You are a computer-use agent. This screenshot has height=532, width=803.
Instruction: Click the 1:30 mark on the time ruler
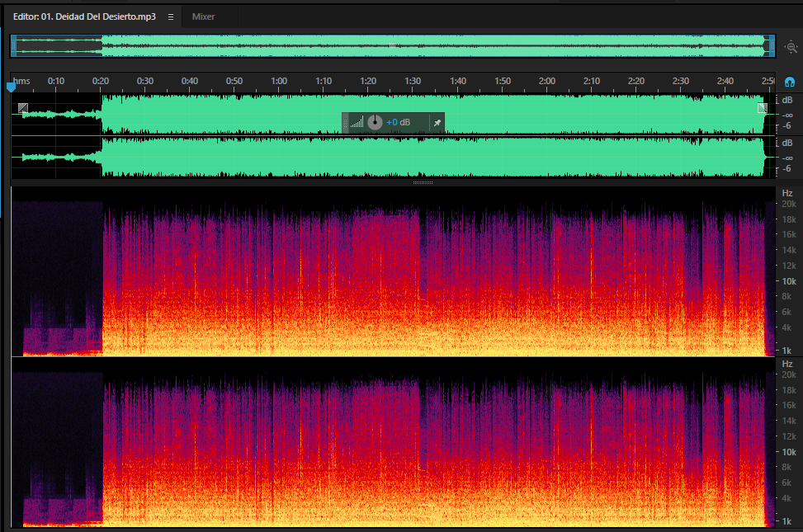coord(413,81)
